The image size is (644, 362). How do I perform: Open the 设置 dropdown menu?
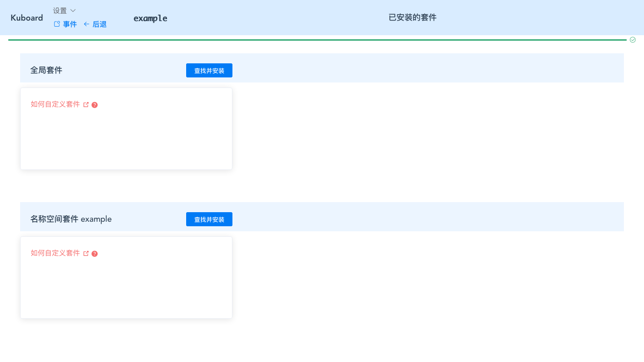tap(59, 11)
